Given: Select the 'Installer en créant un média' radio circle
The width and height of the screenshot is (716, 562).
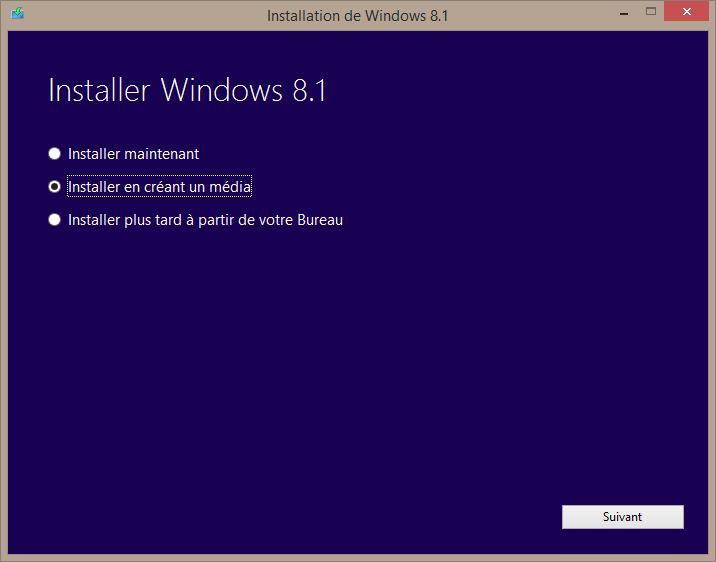Looking at the screenshot, I should point(55,187).
